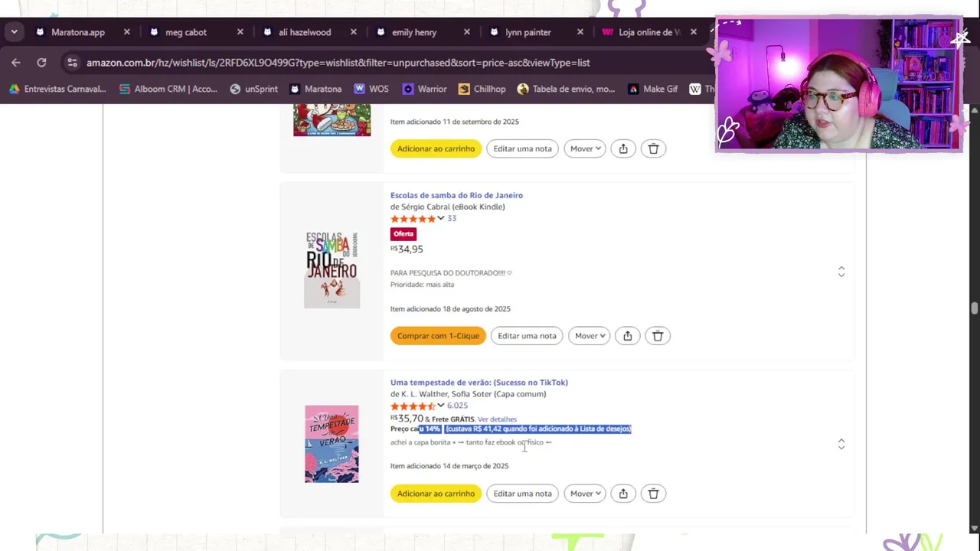Open Mover dropdown for Escolas de samba
Viewport: 980px width, 551px height.
tap(590, 336)
